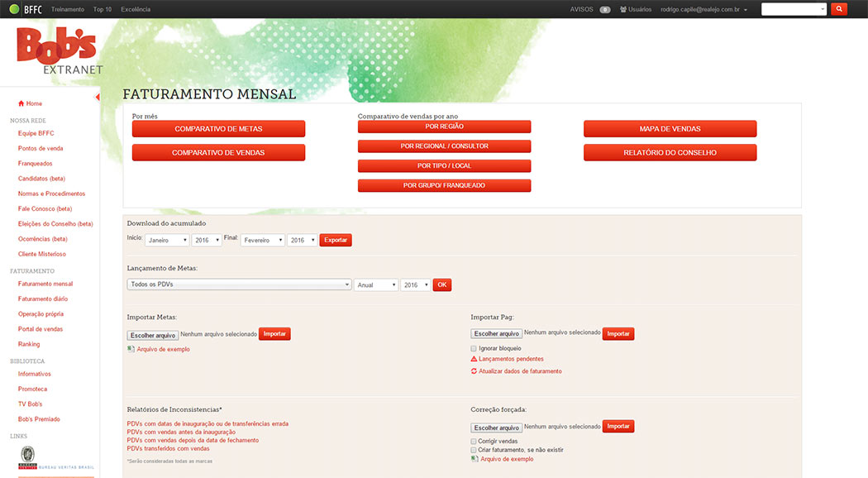Screen dimensions: 868x478
Task: Open Pontos de venda in sidebar
Action: click(41, 148)
